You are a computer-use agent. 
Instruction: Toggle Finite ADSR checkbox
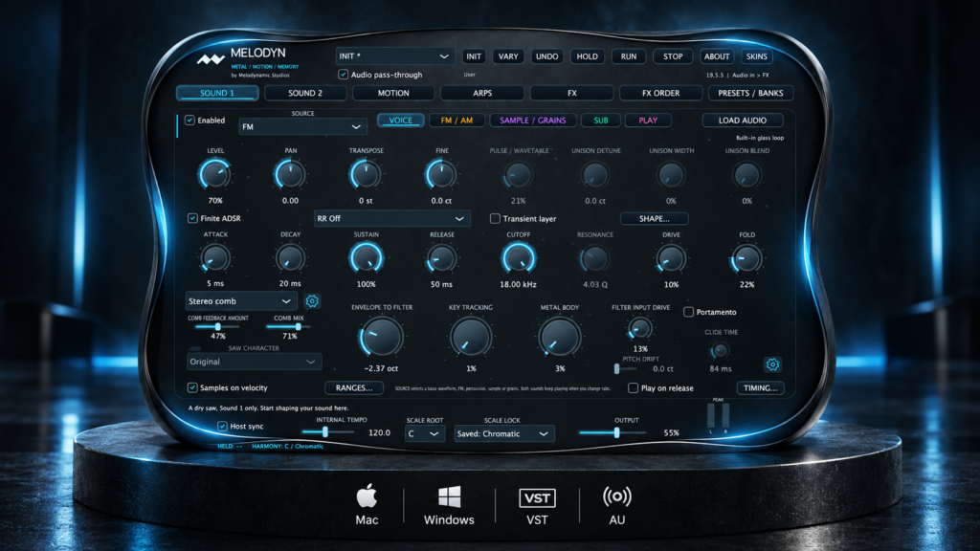(x=192, y=218)
